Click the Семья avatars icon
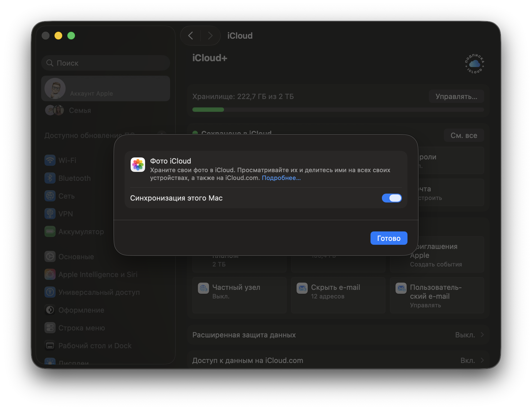This screenshot has height=410, width=532. pos(54,110)
